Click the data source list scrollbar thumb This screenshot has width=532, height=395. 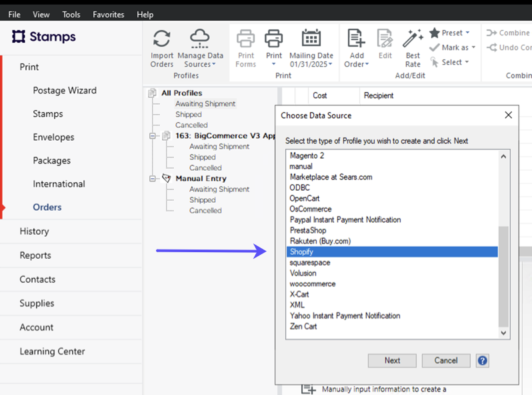pyautogui.click(x=503, y=276)
